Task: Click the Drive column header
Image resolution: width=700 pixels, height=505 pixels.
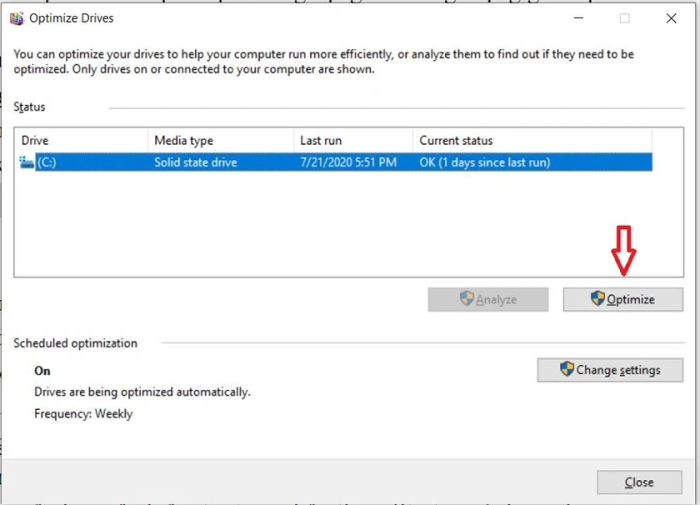Action: pyautogui.click(x=81, y=141)
